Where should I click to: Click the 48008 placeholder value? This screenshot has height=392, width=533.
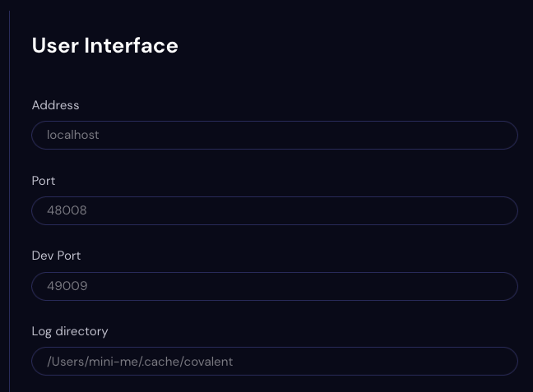coord(67,210)
